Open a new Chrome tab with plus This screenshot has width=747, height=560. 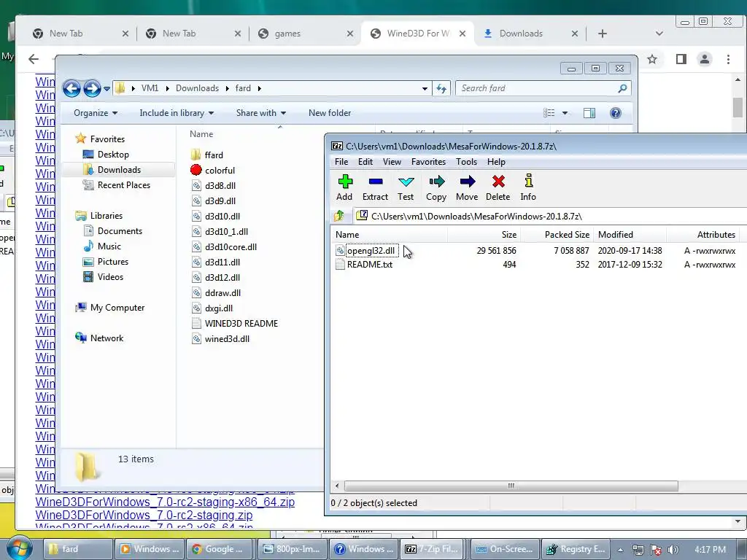pyautogui.click(x=603, y=34)
